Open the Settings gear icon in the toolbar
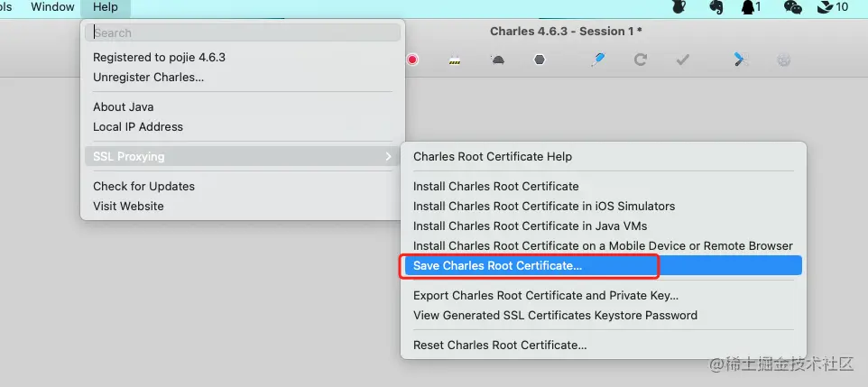 click(x=783, y=60)
